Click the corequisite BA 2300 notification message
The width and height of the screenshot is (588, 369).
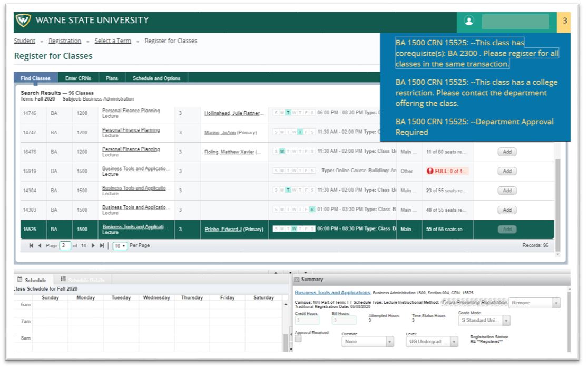pos(477,53)
